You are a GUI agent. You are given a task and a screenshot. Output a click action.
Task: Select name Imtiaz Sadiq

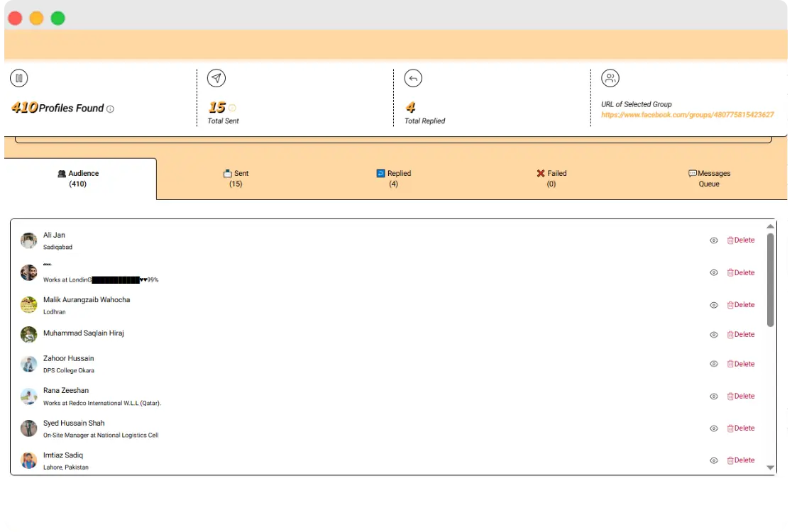[62, 455]
